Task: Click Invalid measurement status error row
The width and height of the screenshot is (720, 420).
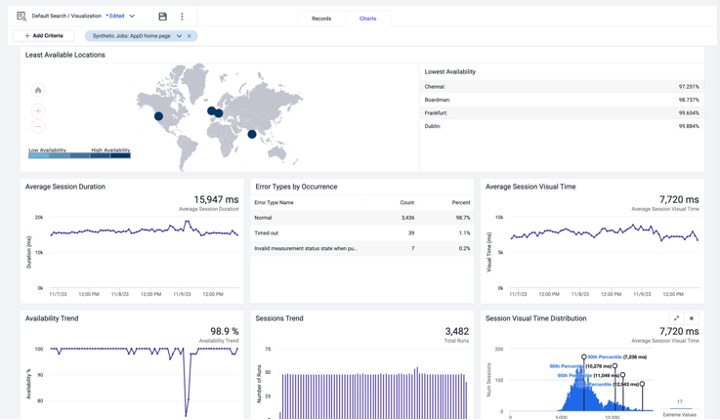Action: click(362, 248)
